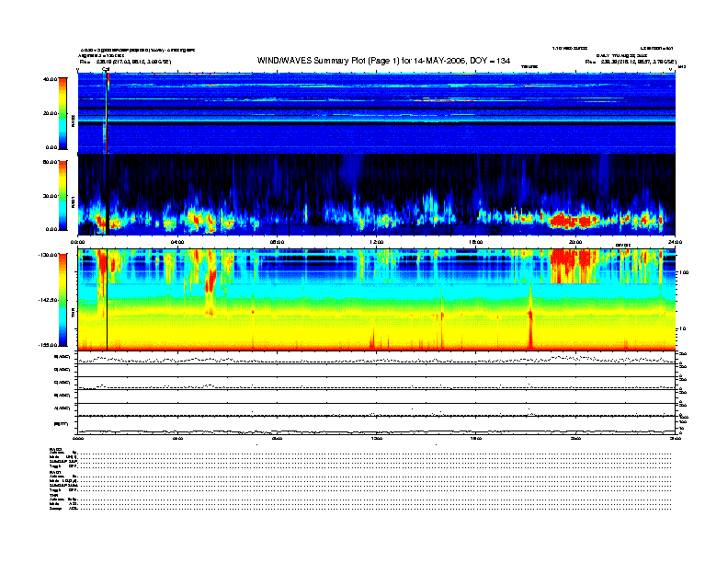Click the 24:00 time axis label
Screen dimensions: 728x563
click(x=675, y=242)
